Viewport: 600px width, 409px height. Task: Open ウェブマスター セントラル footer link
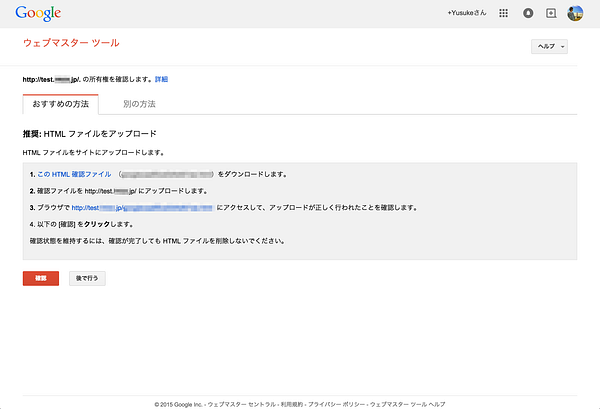point(241,404)
